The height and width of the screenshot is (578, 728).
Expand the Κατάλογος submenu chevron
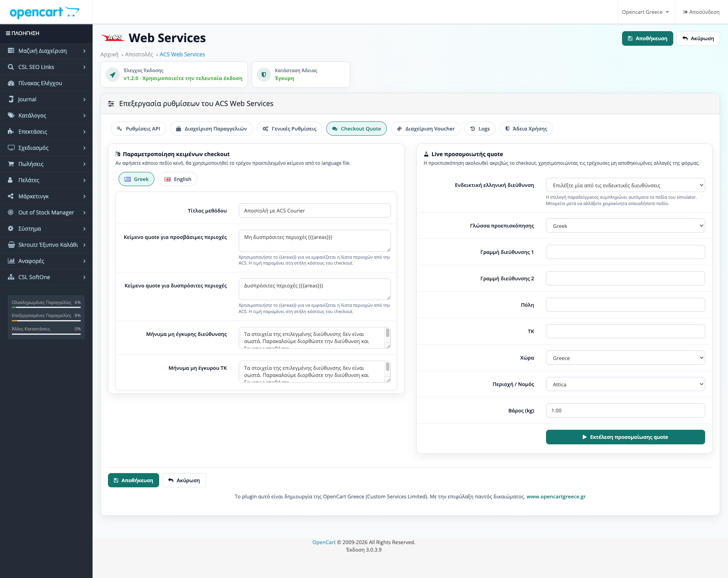point(84,116)
